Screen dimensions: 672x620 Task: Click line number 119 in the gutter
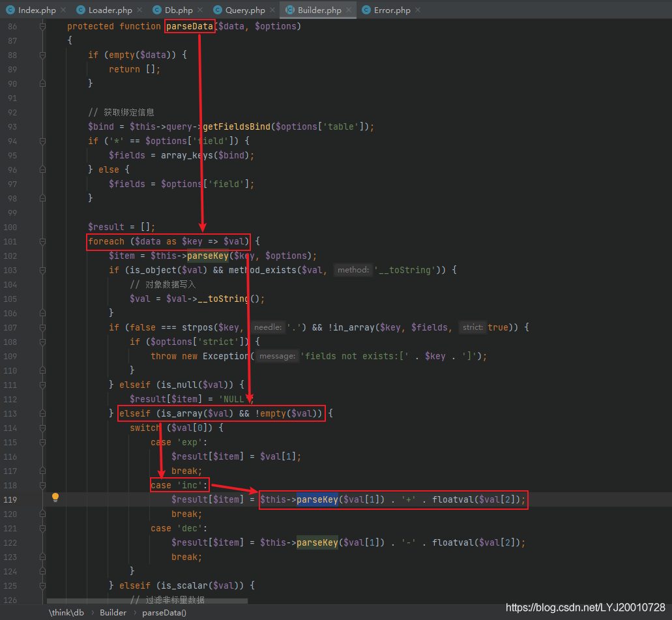pyautogui.click(x=10, y=500)
